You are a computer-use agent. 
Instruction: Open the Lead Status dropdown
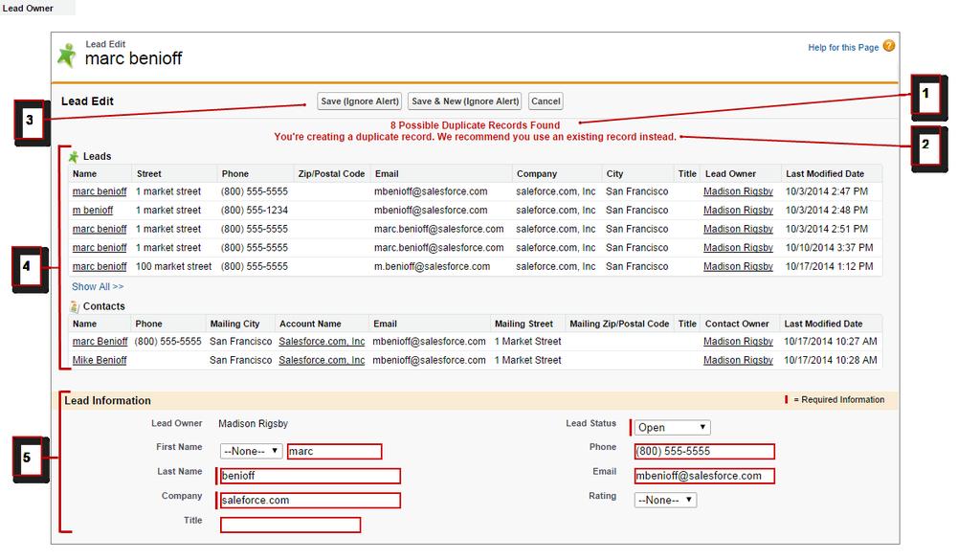pyautogui.click(x=673, y=428)
